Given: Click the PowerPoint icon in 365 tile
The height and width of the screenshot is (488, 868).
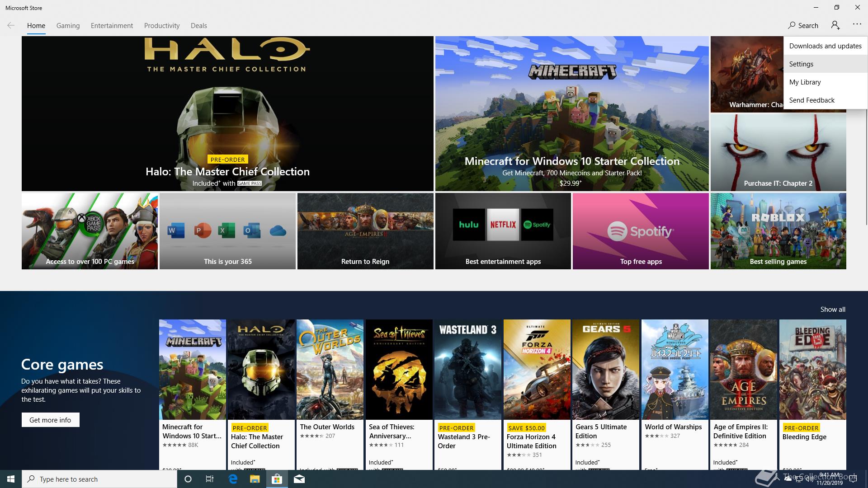Looking at the screenshot, I should 202,230.
